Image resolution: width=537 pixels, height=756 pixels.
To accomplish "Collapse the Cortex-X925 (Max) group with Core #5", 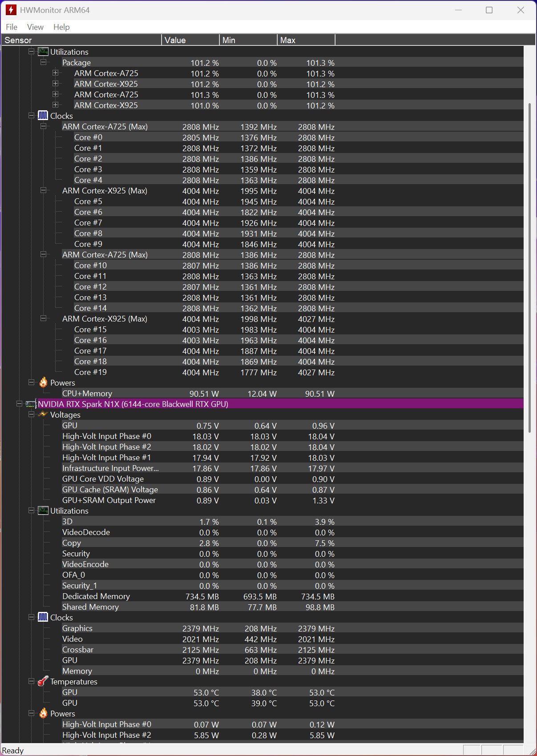I will coord(43,190).
